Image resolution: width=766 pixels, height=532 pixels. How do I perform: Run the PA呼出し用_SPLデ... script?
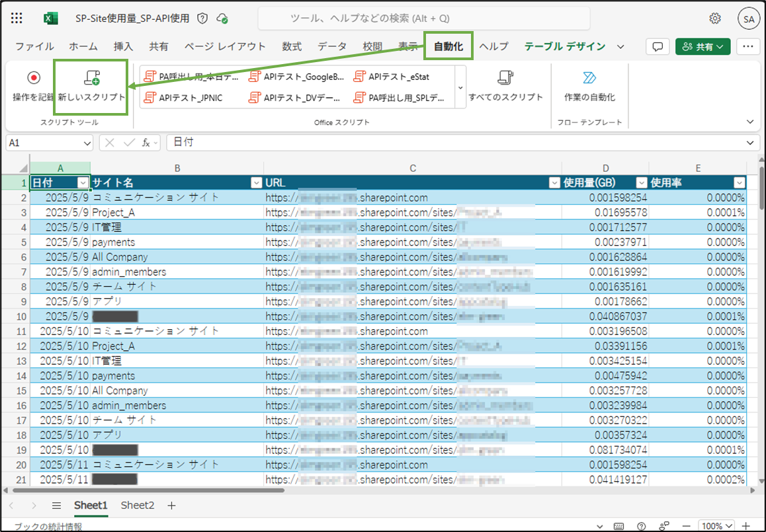click(400, 98)
